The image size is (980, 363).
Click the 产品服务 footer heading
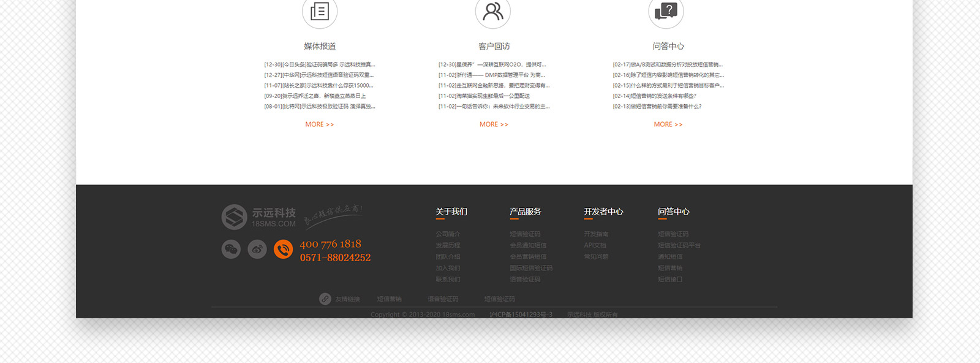click(x=526, y=212)
